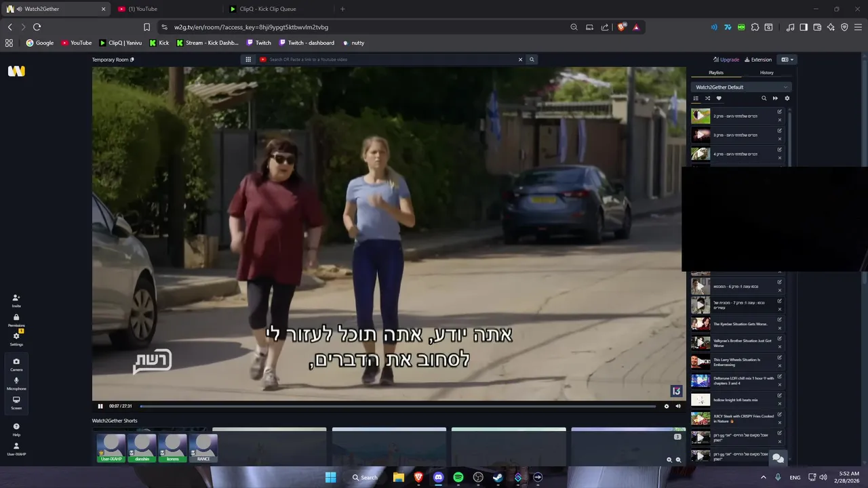Mute the video player volume

tap(677, 406)
